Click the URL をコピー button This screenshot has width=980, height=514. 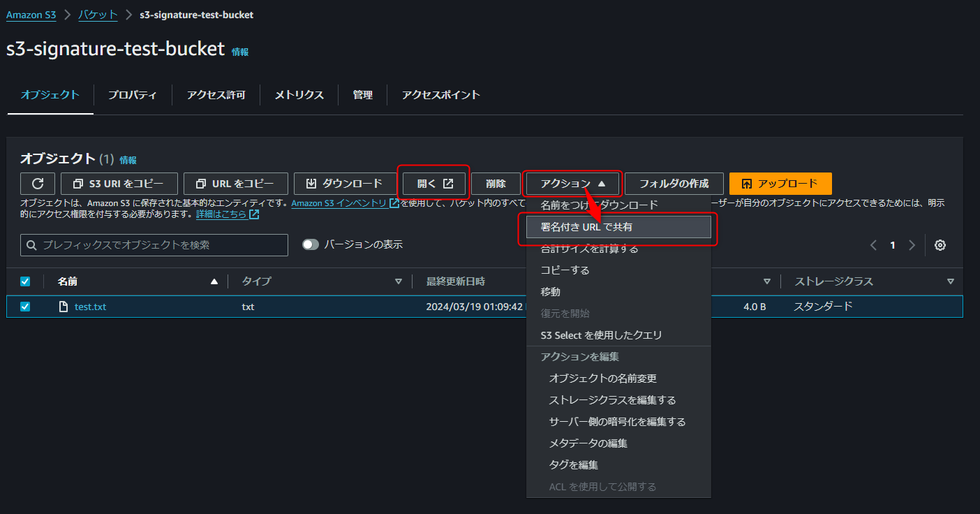(236, 184)
